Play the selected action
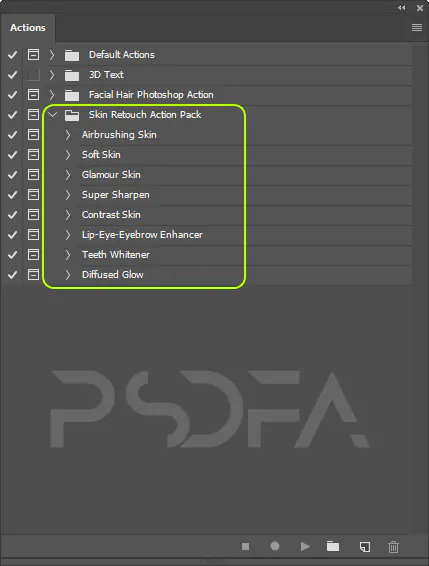Viewport: 429px width, 566px height. tap(305, 547)
